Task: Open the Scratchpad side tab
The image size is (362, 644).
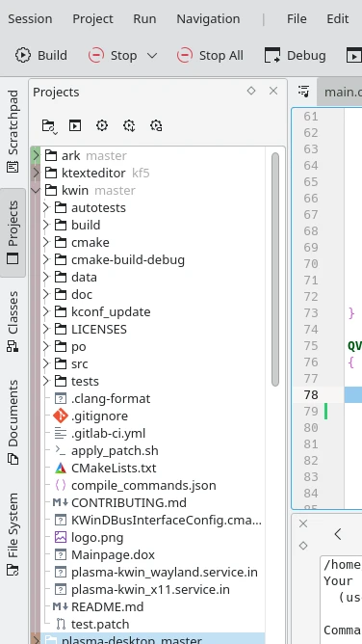Action: [13, 131]
